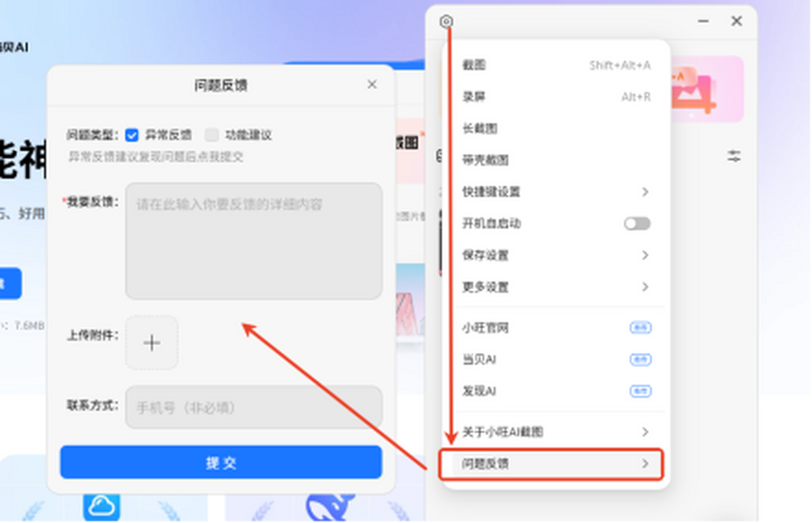Add attachment with the plus icon

[152, 342]
